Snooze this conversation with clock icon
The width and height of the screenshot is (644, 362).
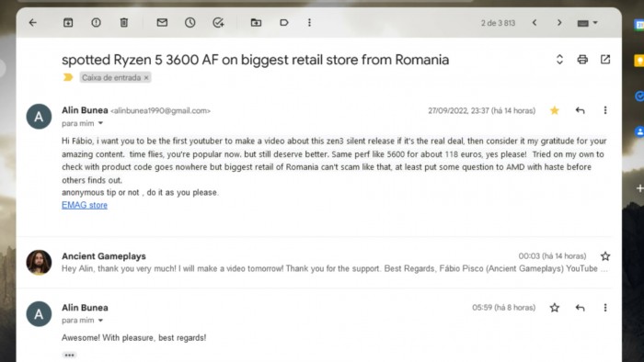pyautogui.click(x=190, y=23)
